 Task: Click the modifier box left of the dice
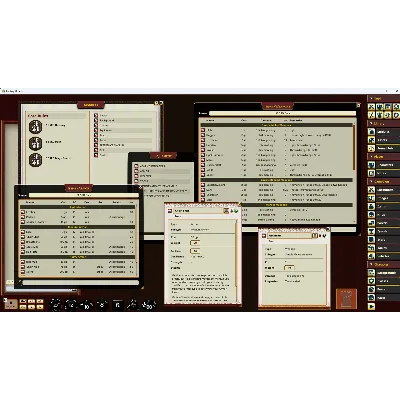tap(11, 304)
